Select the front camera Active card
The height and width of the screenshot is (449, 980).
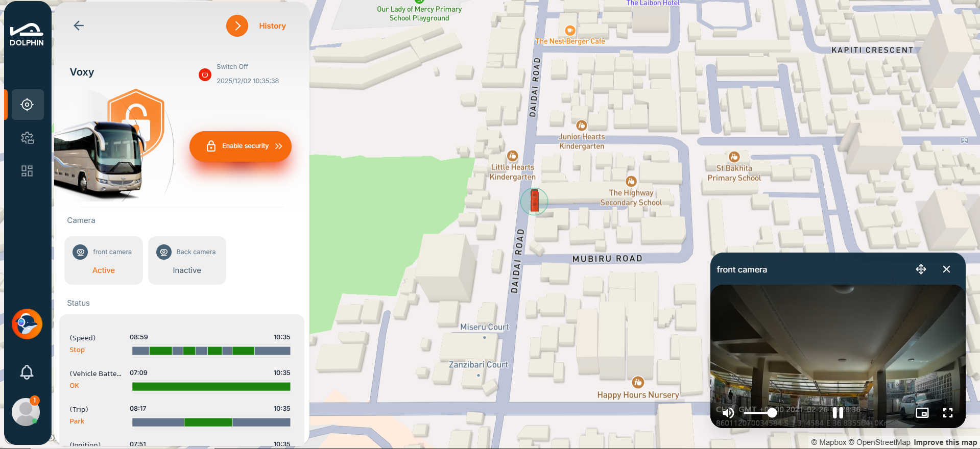coord(104,260)
